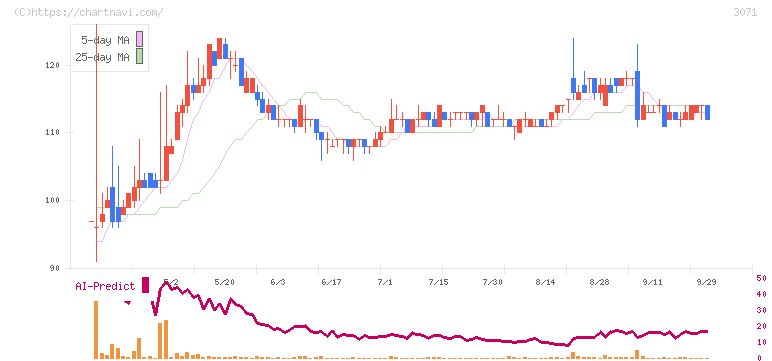Click the AI-Predict crimson legend swatch
Viewport: 772px width, 361px height.
pos(145,285)
